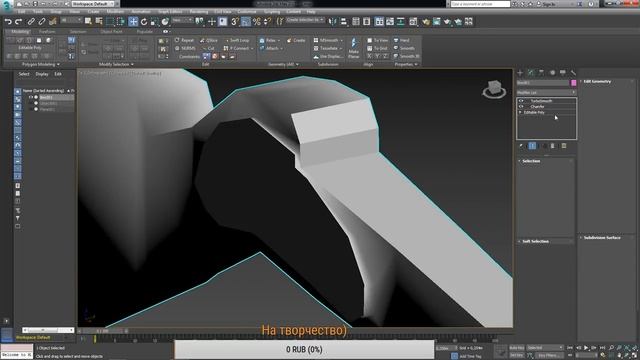Screen dimensions: 640x360
Task: Click Sign In in the title bar
Action: pyautogui.click(x=549, y=4)
